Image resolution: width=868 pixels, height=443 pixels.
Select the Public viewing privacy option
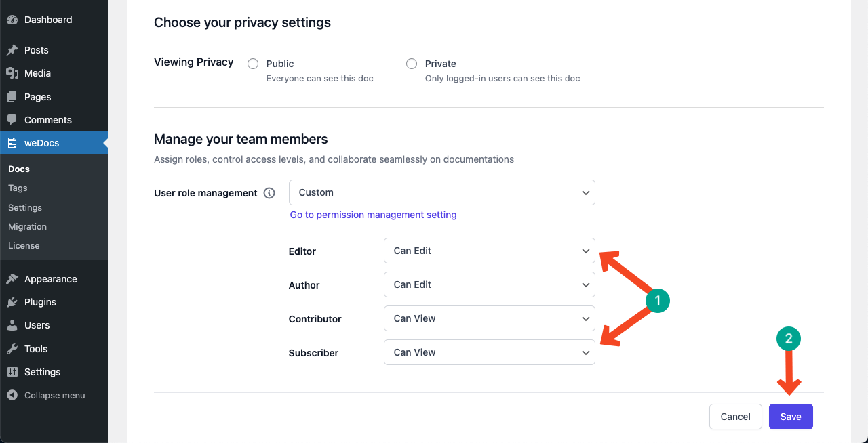click(253, 64)
